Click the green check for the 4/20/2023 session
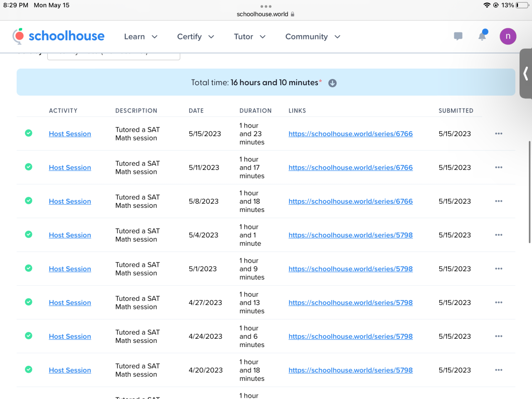Image resolution: width=532 pixels, height=399 pixels. click(29, 369)
